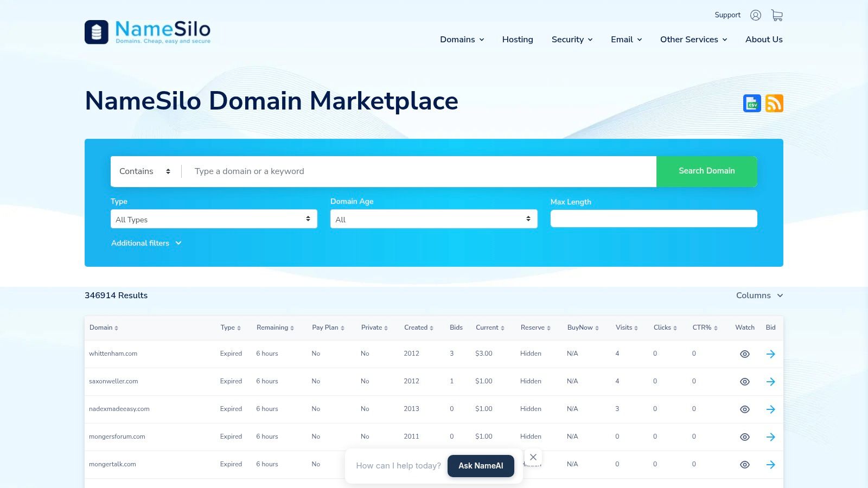Open the bid arrow for saxonweller.com
The image size is (868, 488).
click(771, 381)
